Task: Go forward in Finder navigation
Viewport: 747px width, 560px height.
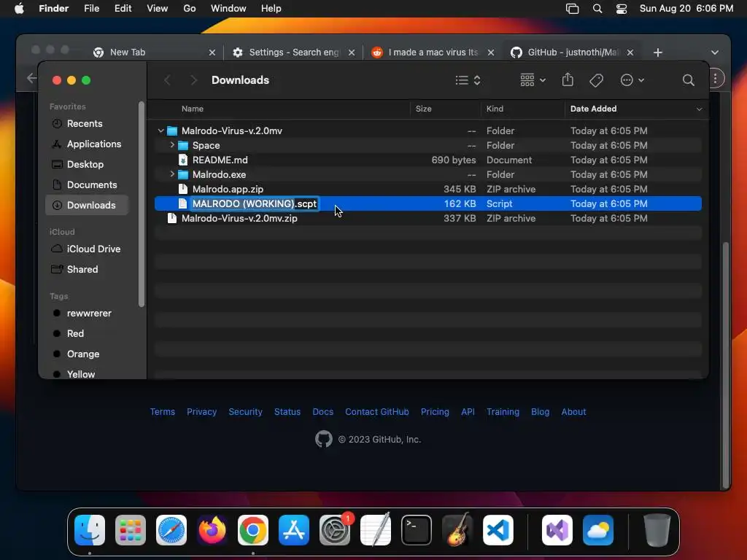Action: [x=193, y=80]
